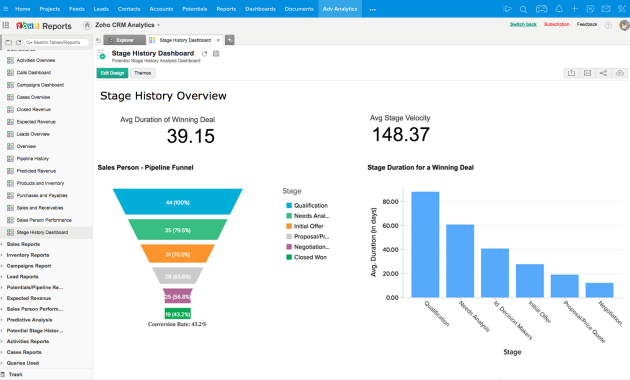The image size is (630, 380).
Task: Open the mail envelope icon in top bar
Action: click(606, 9)
